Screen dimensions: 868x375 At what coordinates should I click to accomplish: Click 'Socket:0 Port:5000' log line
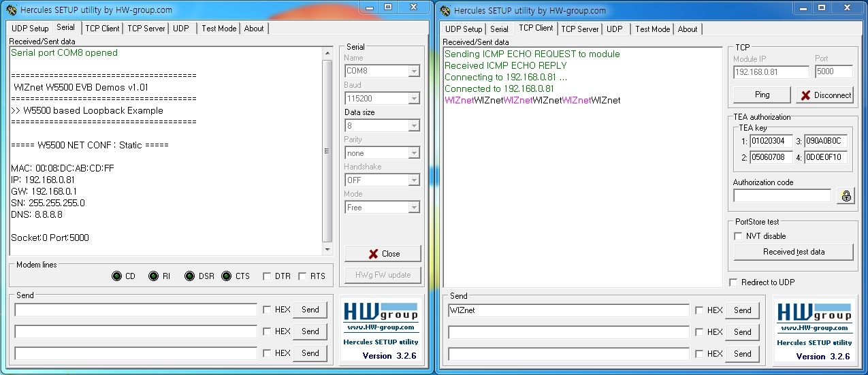[50, 238]
